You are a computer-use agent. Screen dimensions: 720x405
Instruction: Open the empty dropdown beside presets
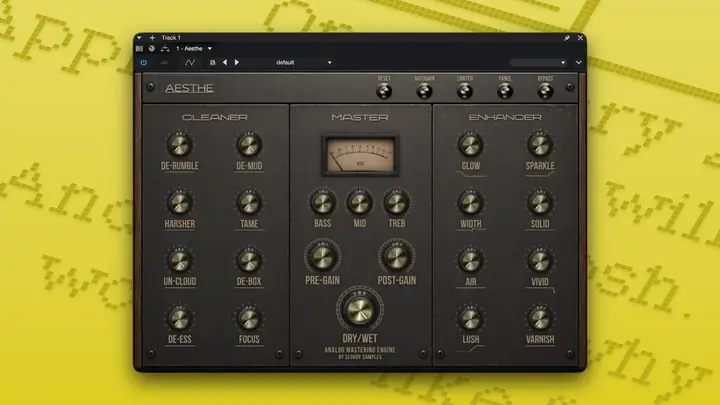(x=538, y=62)
